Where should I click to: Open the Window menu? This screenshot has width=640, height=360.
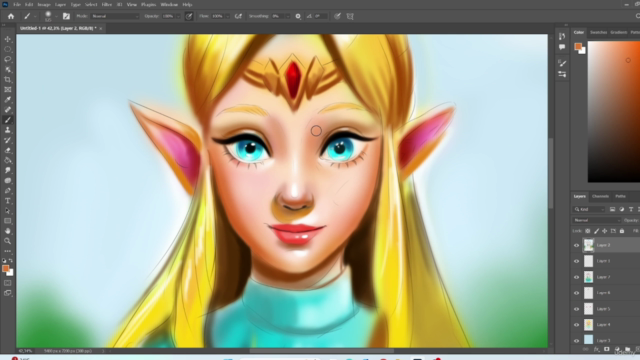click(169, 4)
